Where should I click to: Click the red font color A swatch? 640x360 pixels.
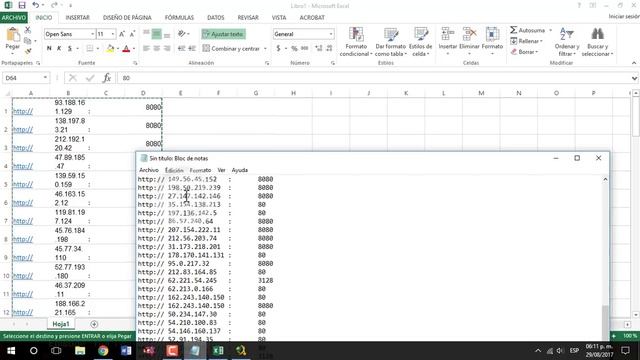click(126, 49)
